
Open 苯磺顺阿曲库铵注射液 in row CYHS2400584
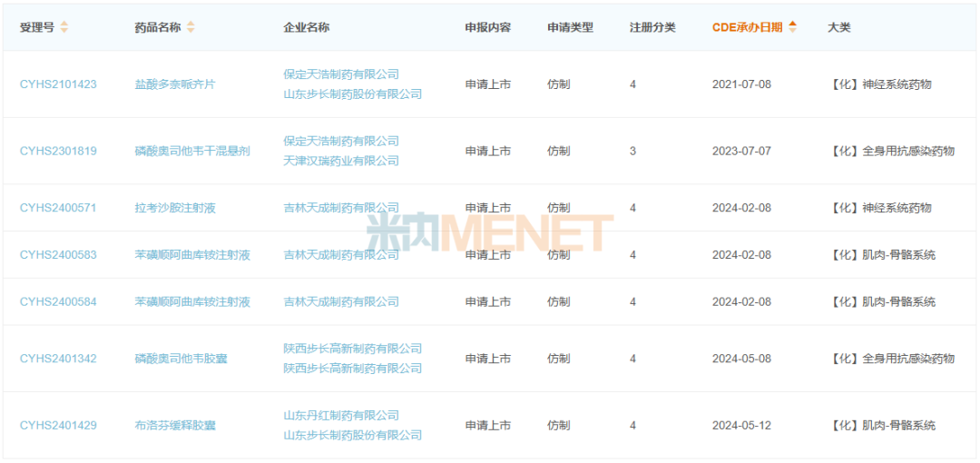[x=192, y=301]
